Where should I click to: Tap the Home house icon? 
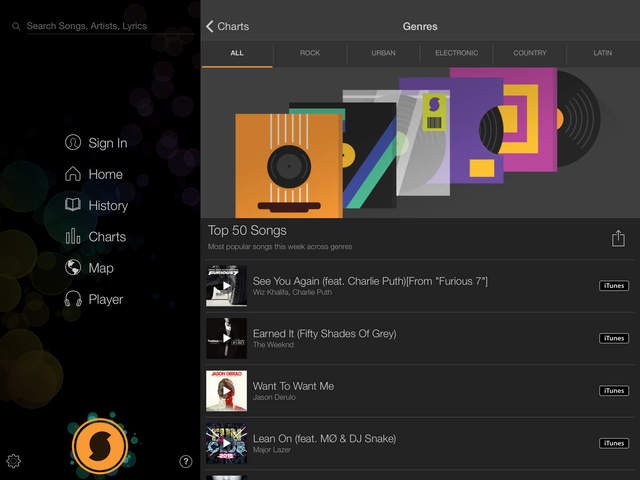click(73, 174)
